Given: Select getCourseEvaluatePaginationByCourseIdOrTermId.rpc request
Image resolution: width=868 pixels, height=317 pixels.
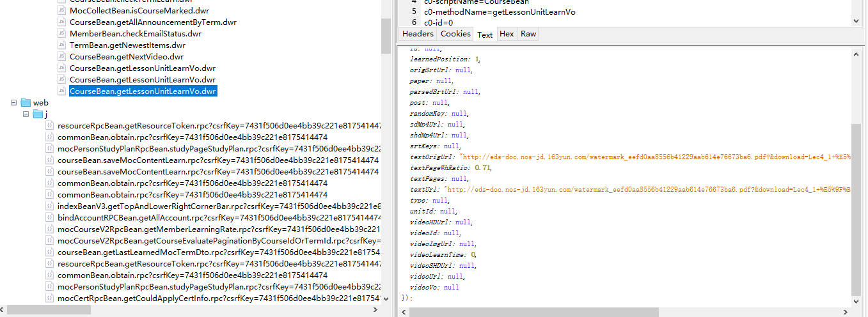Looking at the screenshot, I should tap(219, 240).
